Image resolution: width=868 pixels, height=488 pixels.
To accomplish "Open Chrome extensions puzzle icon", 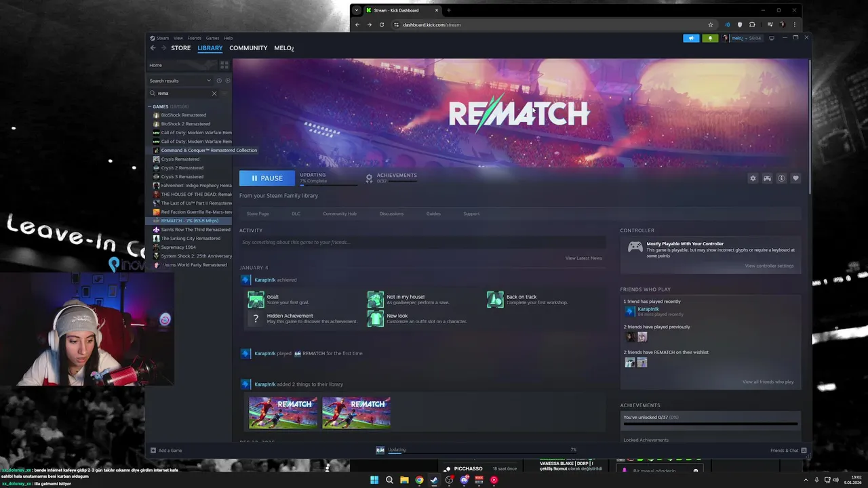I will click(752, 24).
